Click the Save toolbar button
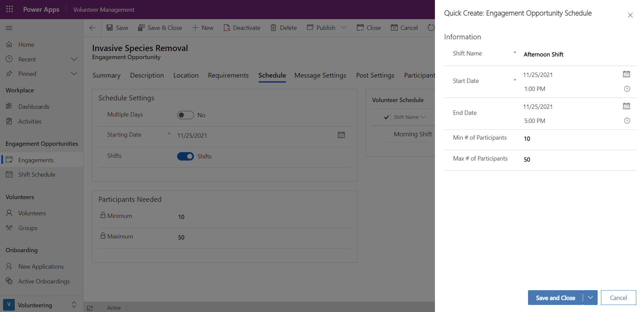Image resolution: width=644 pixels, height=312 pixels. 117,28
